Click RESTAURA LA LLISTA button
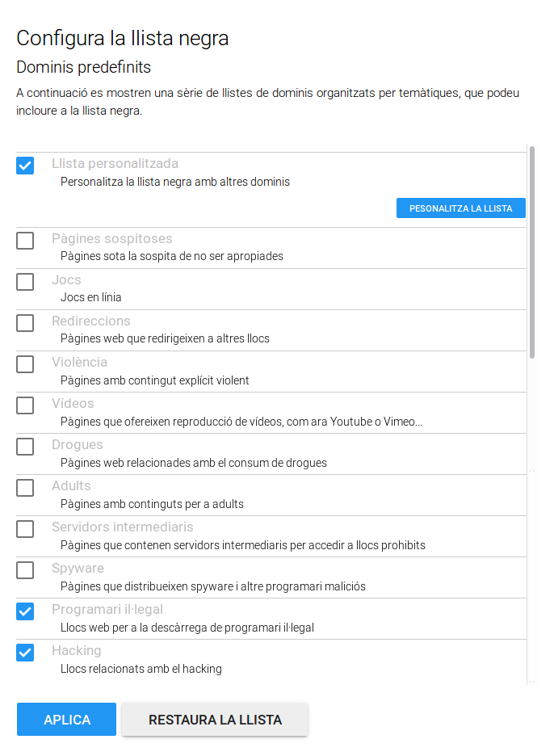The width and height of the screenshot is (554, 756). coord(215,720)
